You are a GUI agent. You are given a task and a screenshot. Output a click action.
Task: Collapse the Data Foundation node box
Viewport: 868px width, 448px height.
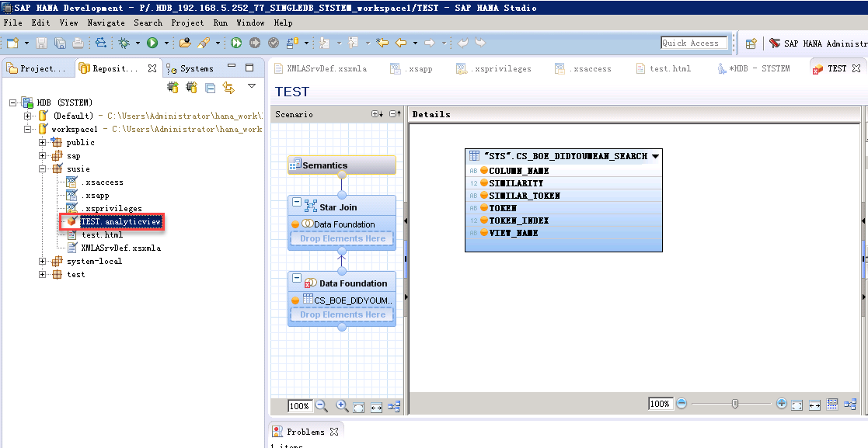[296, 278]
